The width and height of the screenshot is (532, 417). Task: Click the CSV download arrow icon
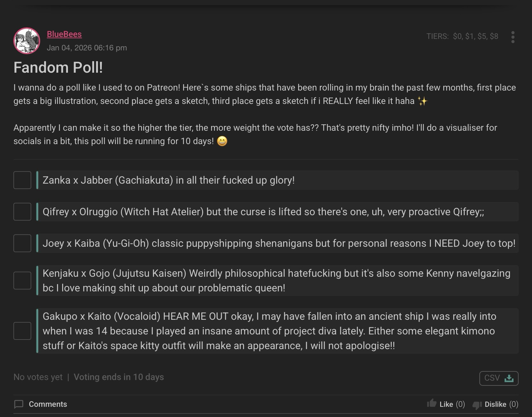[x=509, y=378]
